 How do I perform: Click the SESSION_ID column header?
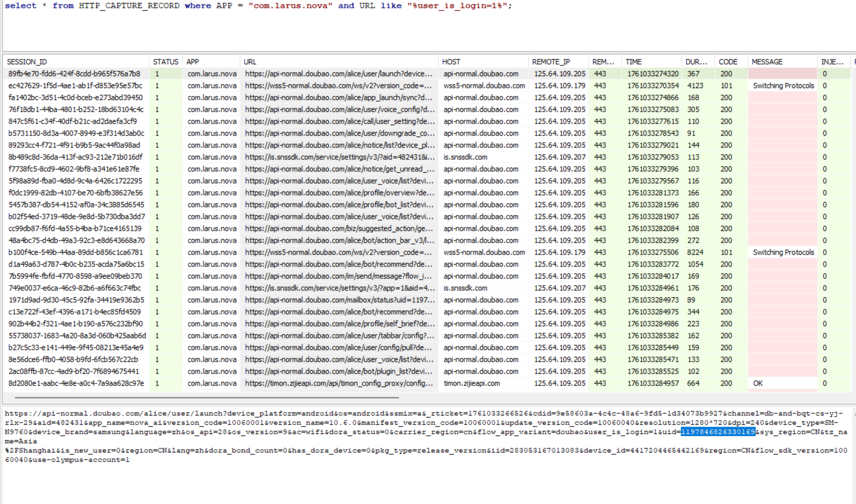[26, 62]
